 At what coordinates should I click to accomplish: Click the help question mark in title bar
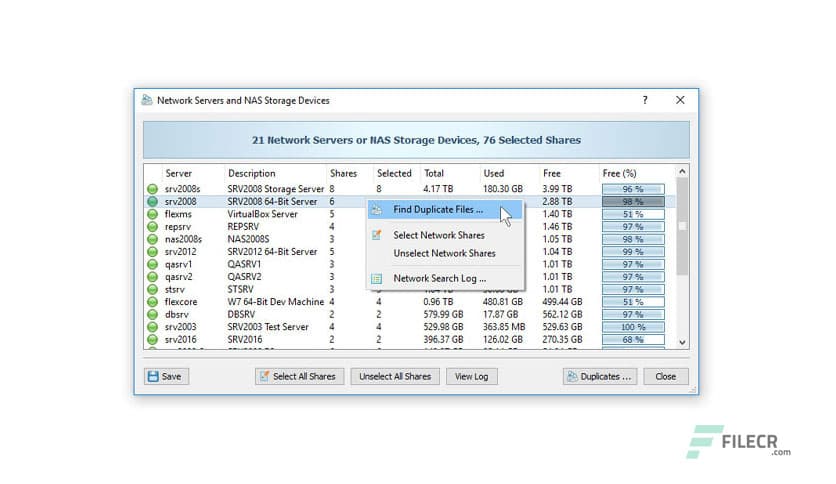[x=645, y=100]
